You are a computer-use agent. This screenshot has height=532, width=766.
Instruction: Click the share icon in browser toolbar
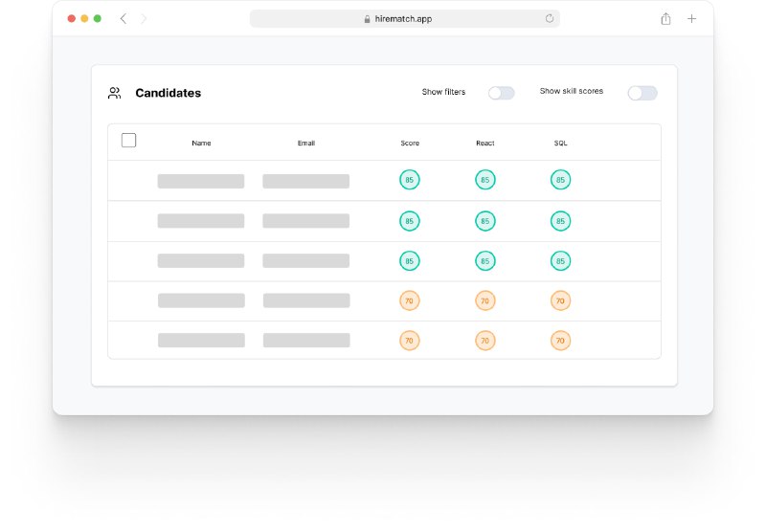pos(665,18)
